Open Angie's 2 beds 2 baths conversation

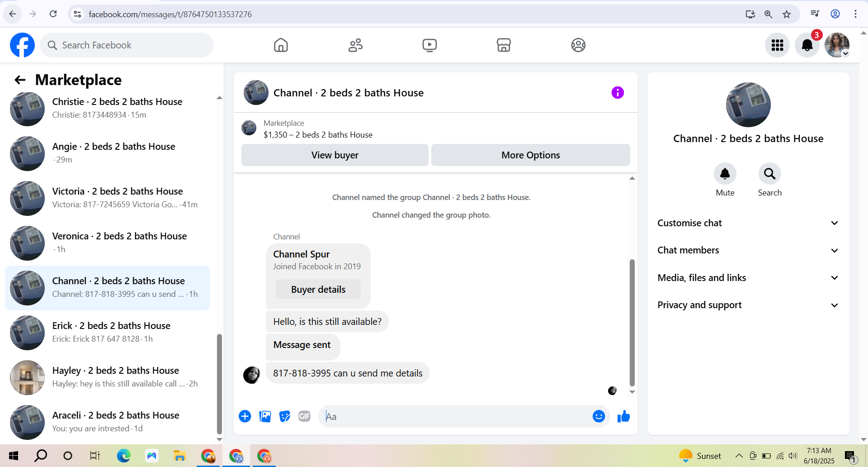coord(108,153)
